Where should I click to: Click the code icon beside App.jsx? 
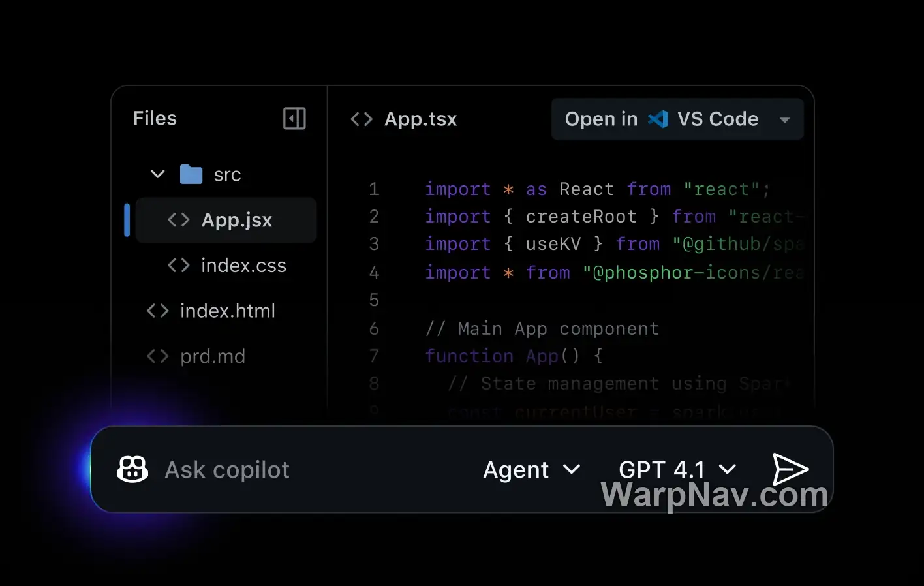click(179, 220)
